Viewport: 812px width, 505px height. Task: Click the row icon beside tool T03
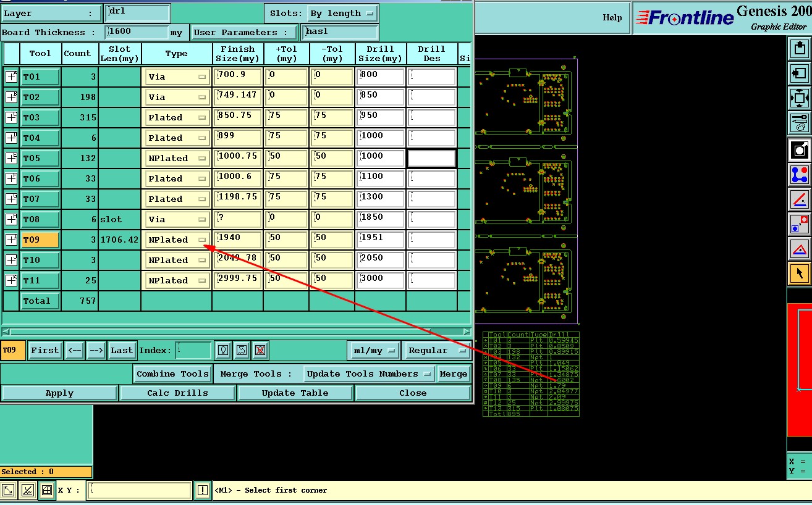coord(11,117)
